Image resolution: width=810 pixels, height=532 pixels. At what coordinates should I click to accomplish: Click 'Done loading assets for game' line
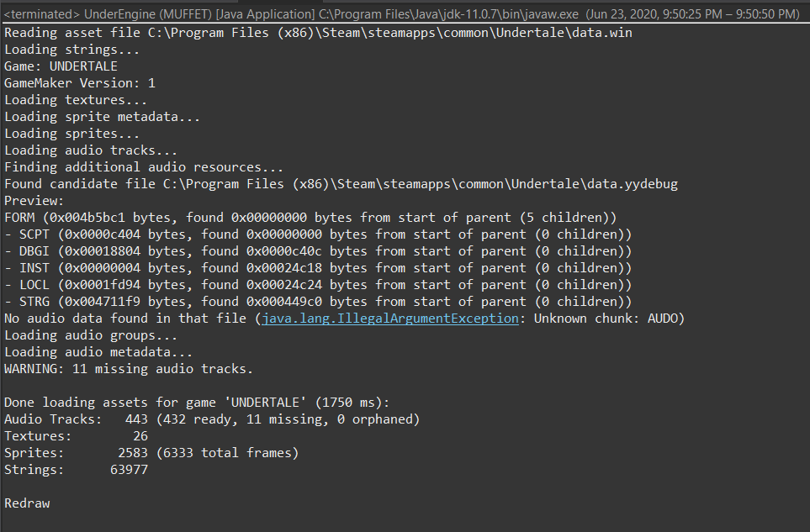pyautogui.click(x=197, y=403)
